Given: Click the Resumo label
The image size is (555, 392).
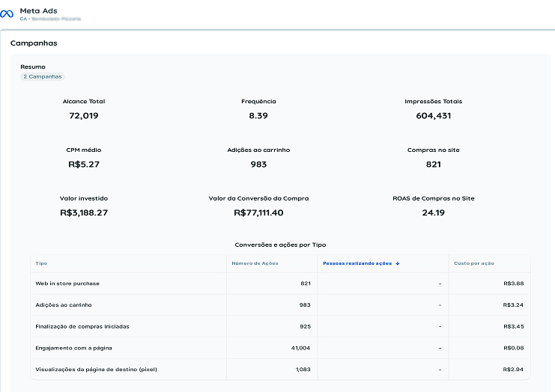Looking at the screenshot, I should [33, 67].
